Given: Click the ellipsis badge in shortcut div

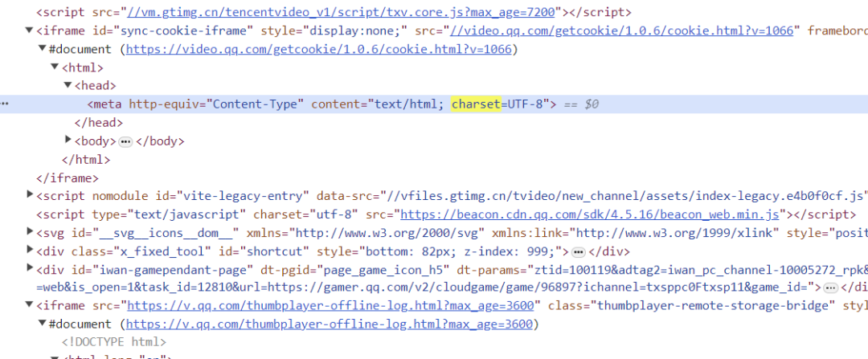Looking at the screenshot, I should (579, 252).
